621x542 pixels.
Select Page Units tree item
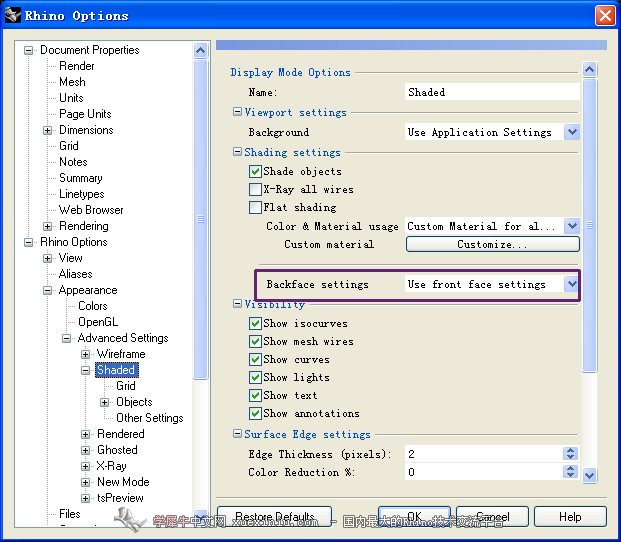click(x=85, y=114)
